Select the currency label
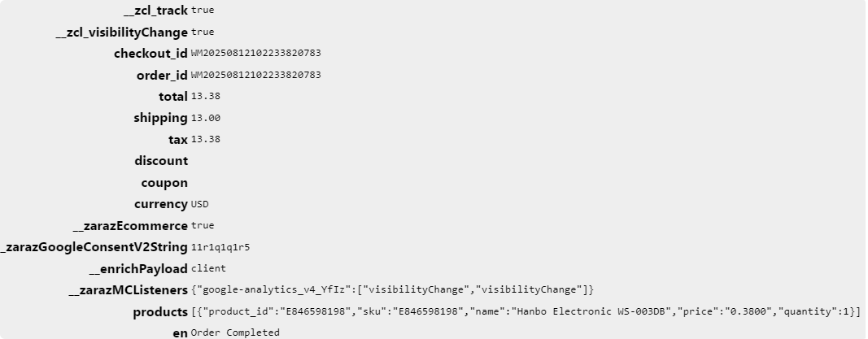Screen dimensions: 868x339 161,204
